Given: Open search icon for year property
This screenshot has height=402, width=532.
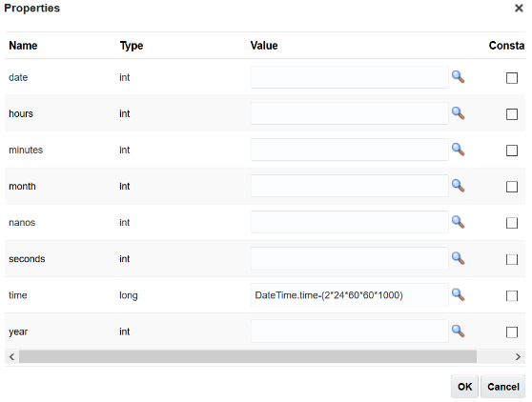Looking at the screenshot, I should pos(458,331).
